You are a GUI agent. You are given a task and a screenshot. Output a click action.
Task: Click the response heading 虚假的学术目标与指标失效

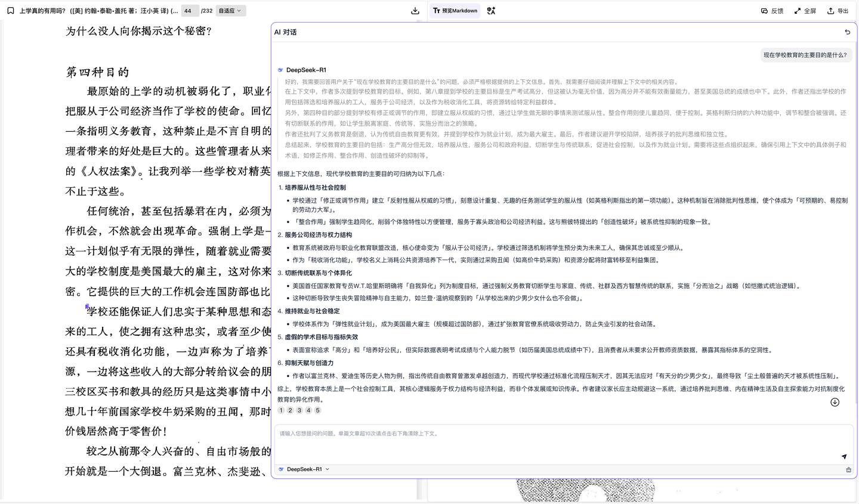tap(321, 337)
